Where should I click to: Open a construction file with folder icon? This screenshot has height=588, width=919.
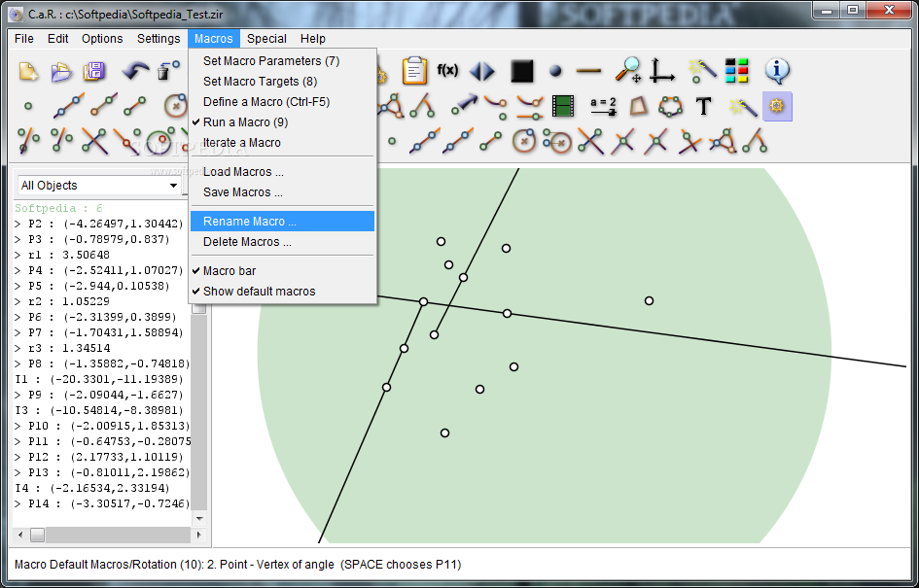[61, 72]
